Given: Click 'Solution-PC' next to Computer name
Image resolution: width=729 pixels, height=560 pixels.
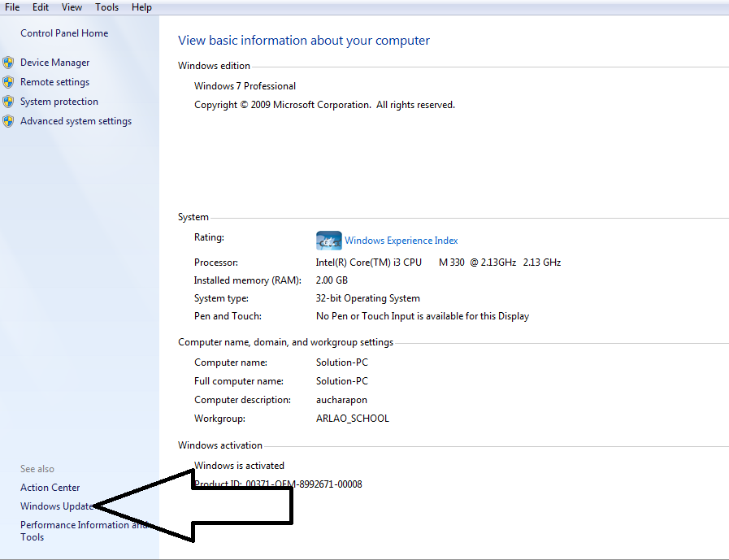Looking at the screenshot, I should point(341,362).
